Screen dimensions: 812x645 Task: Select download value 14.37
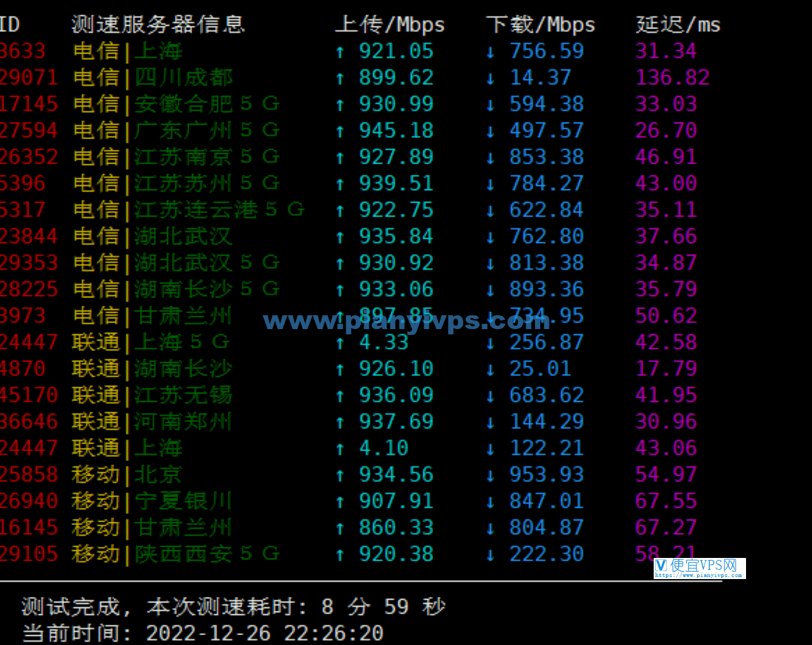[540, 77]
